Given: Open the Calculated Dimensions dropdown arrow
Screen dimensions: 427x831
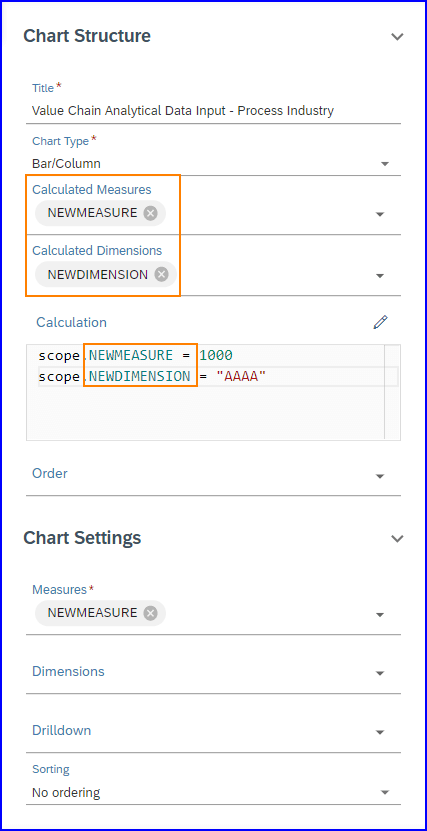Looking at the screenshot, I should 380,276.
